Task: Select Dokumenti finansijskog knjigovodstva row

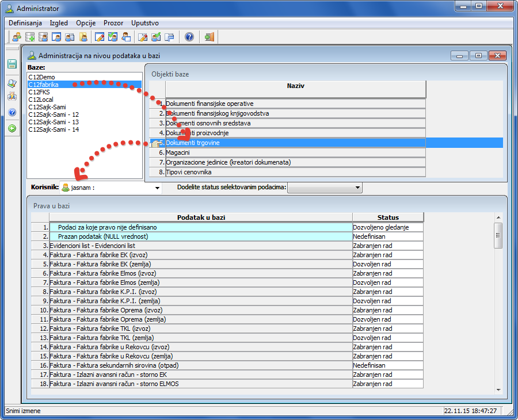Action: [295, 113]
